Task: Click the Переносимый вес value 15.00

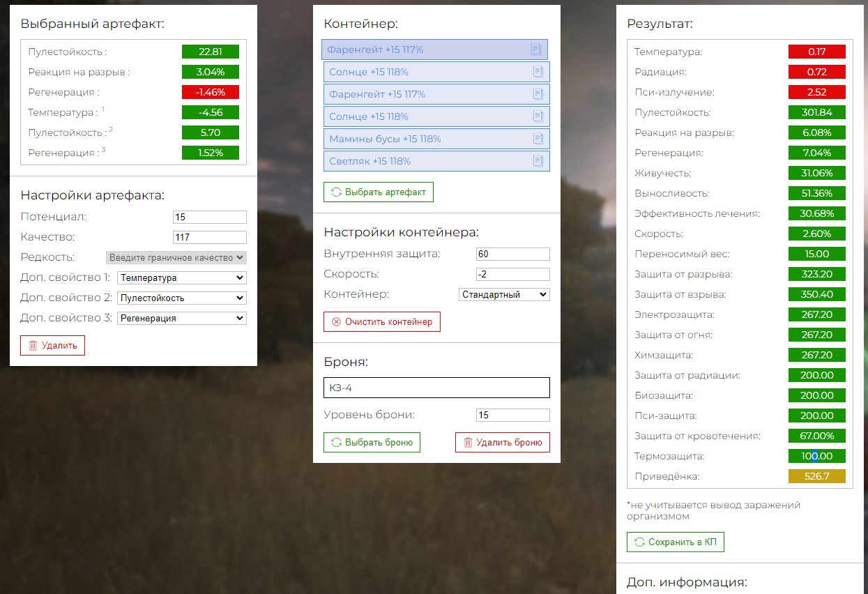Action: pos(817,254)
